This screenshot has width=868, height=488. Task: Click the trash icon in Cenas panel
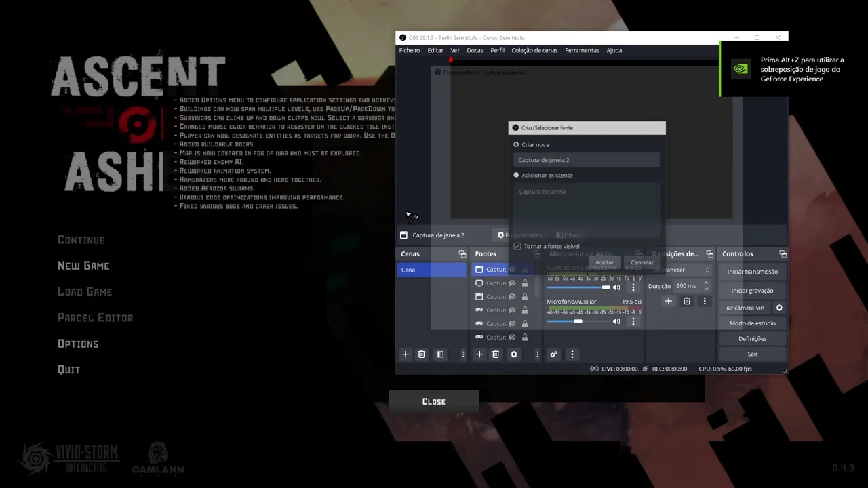(x=421, y=354)
